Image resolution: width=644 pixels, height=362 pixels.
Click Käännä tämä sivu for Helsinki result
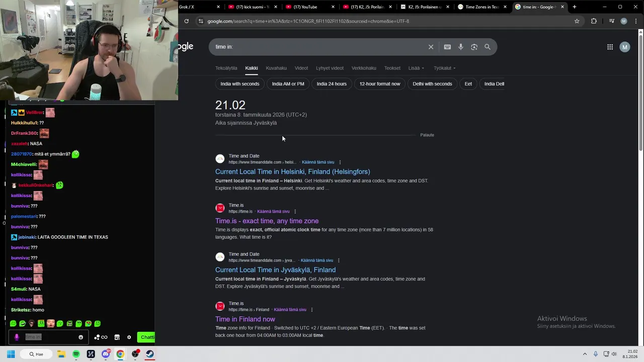[x=318, y=162]
